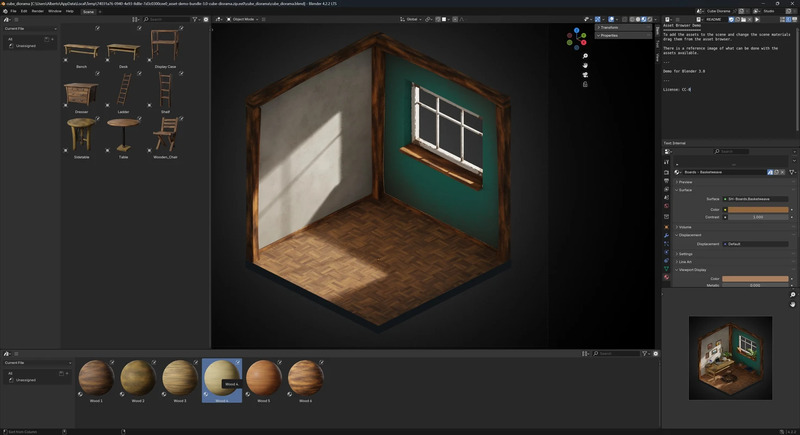Open the Window menu
This screenshot has width=800, height=435.
click(x=55, y=11)
